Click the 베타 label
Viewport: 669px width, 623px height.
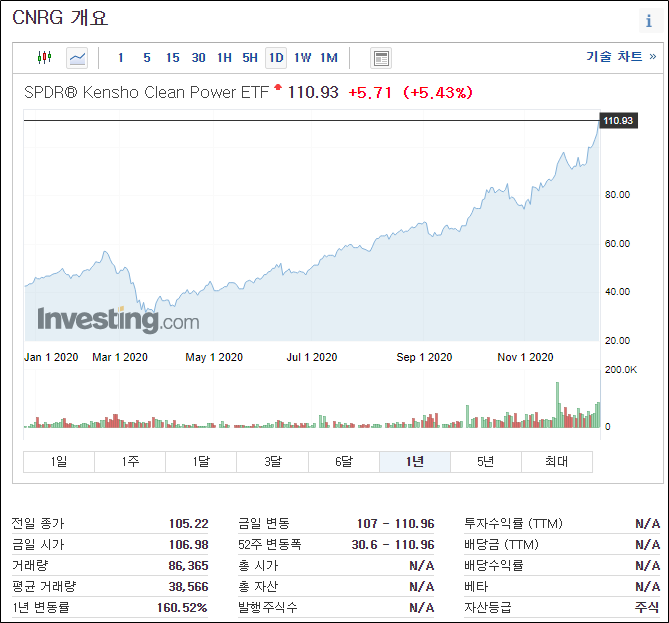(x=476, y=587)
